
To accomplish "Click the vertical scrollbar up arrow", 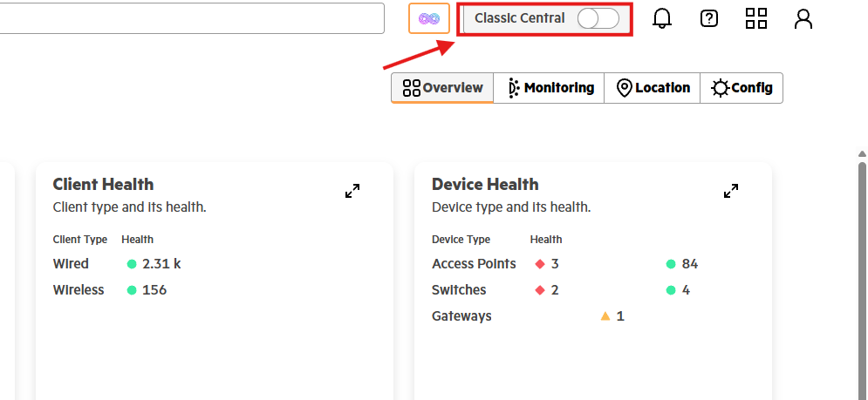I will [862, 153].
